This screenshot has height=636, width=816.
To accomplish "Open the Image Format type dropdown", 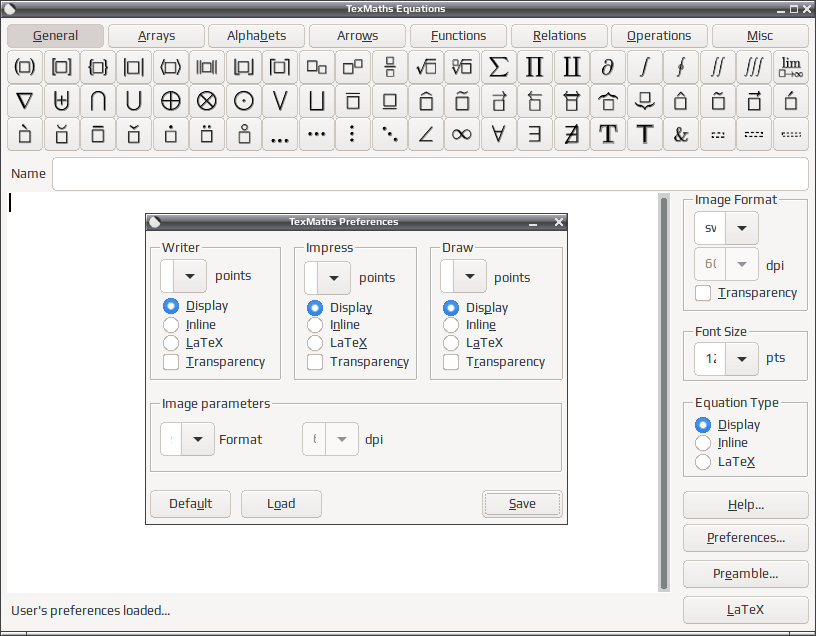I will tap(742, 228).
